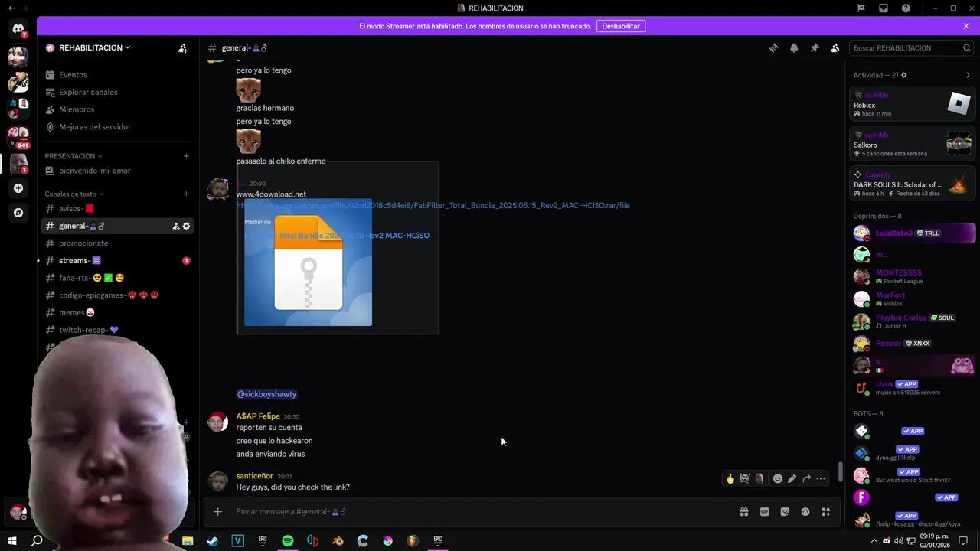980x551 pixels.
Task: Open Steam from Windows taskbar
Action: tap(212, 541)
